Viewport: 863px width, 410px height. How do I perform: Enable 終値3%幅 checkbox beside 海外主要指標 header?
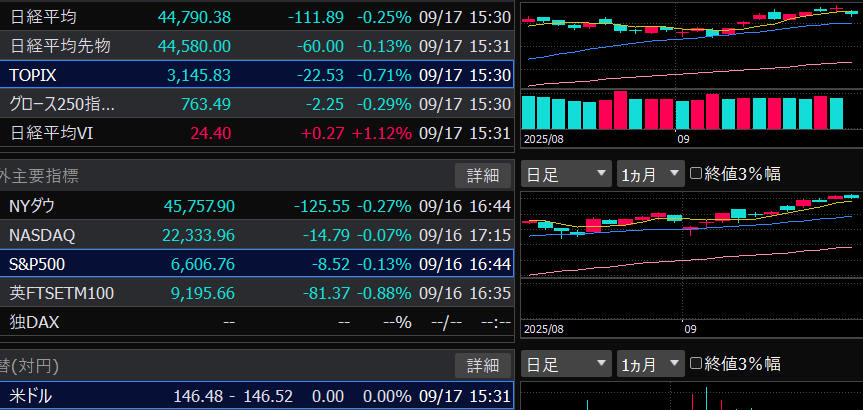coord(697,174)
